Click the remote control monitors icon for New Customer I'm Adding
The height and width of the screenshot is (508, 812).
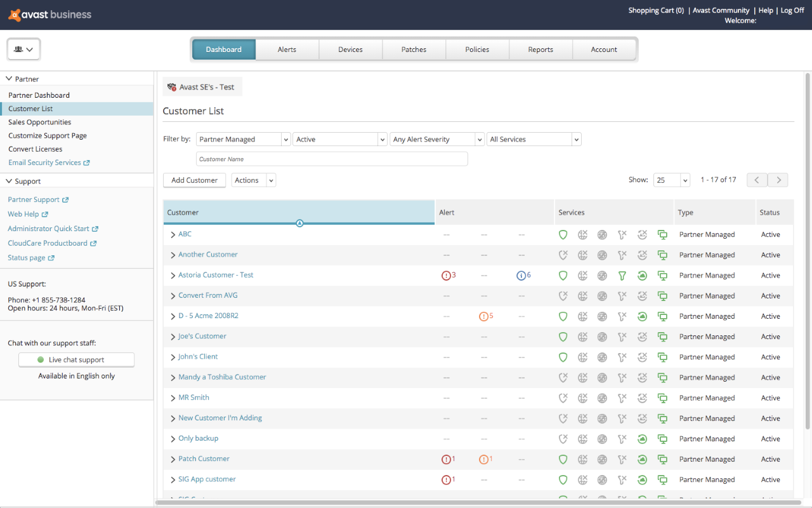tap(662, 418)
